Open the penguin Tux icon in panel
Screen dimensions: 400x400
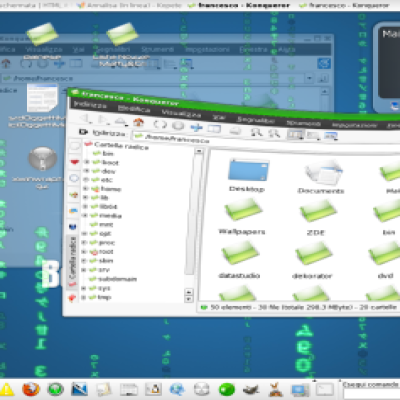click(x=154, y=389)
